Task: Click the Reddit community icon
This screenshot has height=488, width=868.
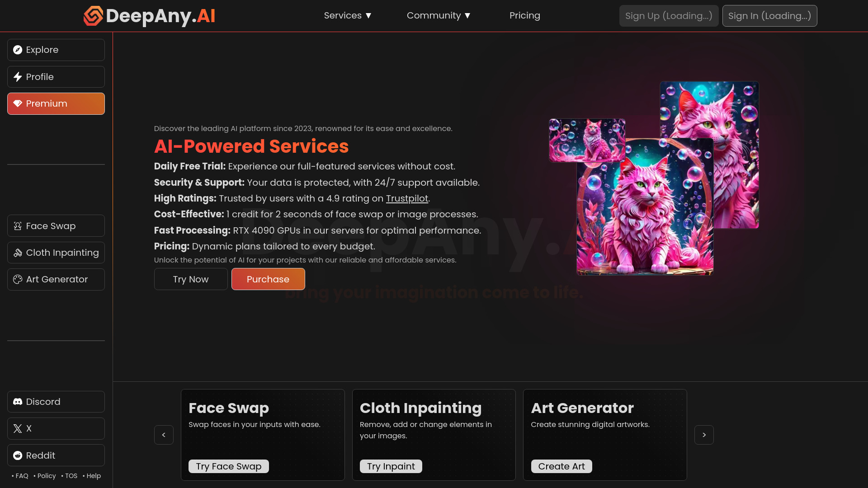Action: pyautogui.click(x=17, y=455)
